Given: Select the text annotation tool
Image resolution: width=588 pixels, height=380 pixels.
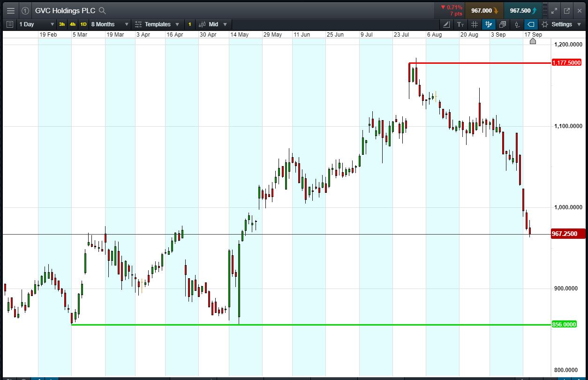Looking at the screenshot, I should point(460,24).
